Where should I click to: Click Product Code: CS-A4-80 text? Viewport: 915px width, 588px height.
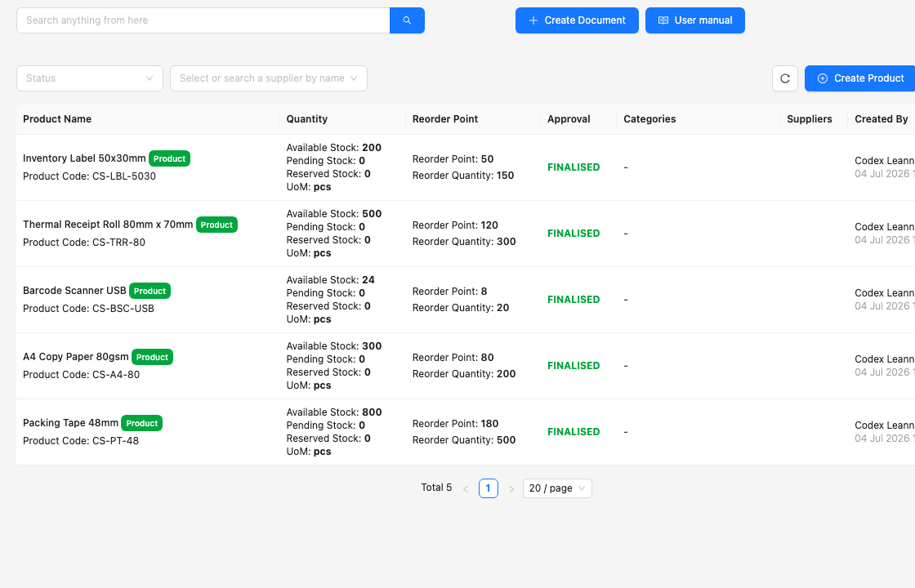pos(81,375)
